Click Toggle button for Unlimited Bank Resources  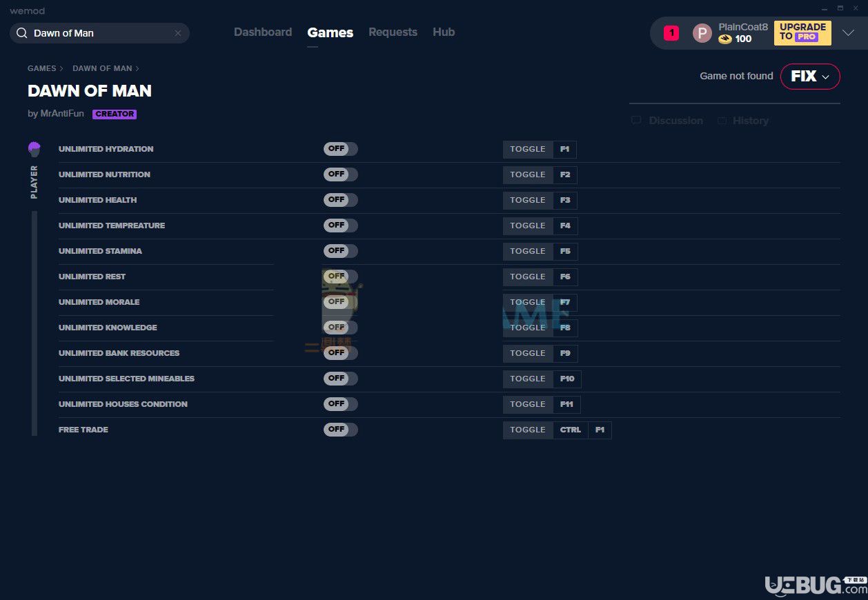tap(528, 354)
